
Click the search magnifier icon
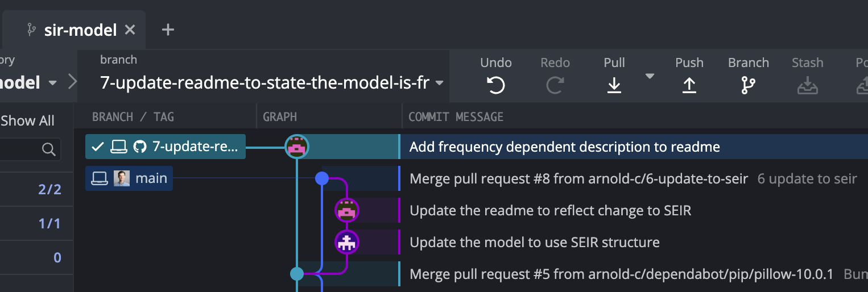pyautogui.click(x=49, y=149)
